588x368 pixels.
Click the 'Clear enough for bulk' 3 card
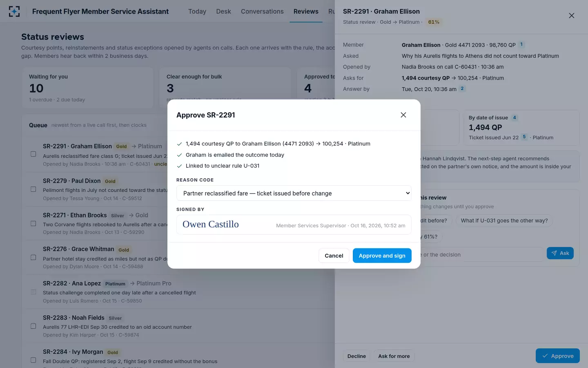tap(225, 88)
